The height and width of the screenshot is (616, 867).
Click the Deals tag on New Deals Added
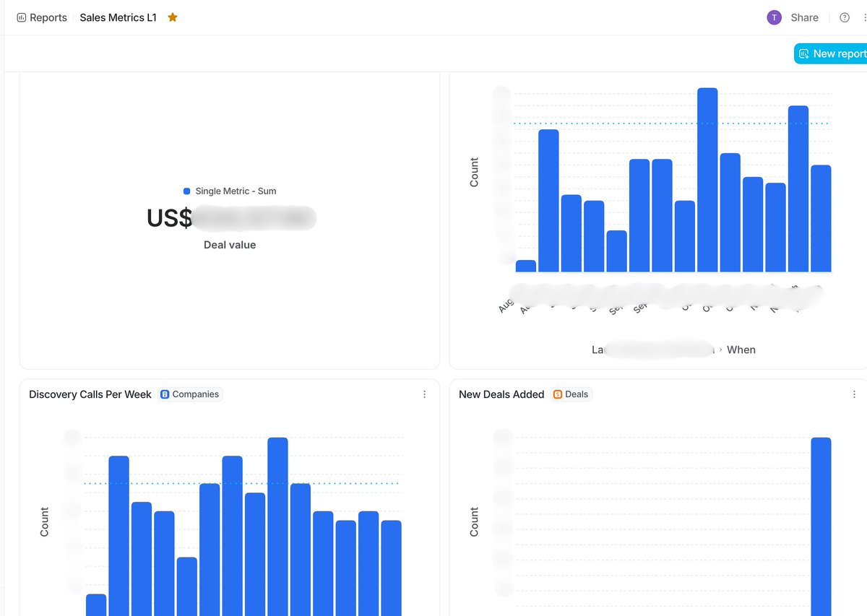coord(571,394)
